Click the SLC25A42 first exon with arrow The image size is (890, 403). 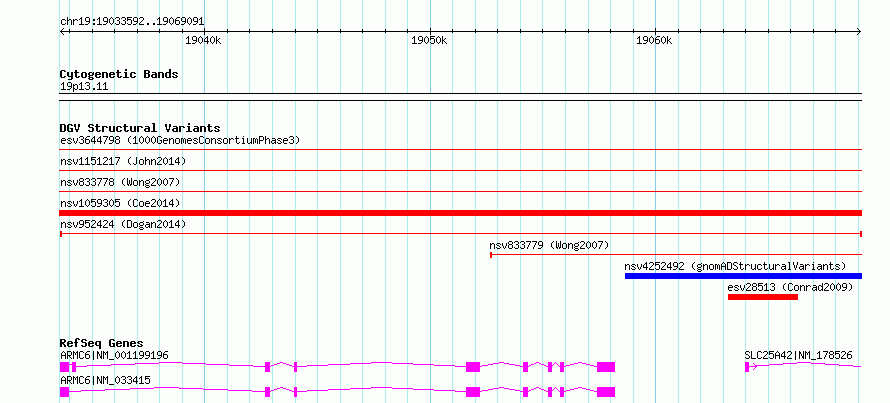tap(748, 367)
